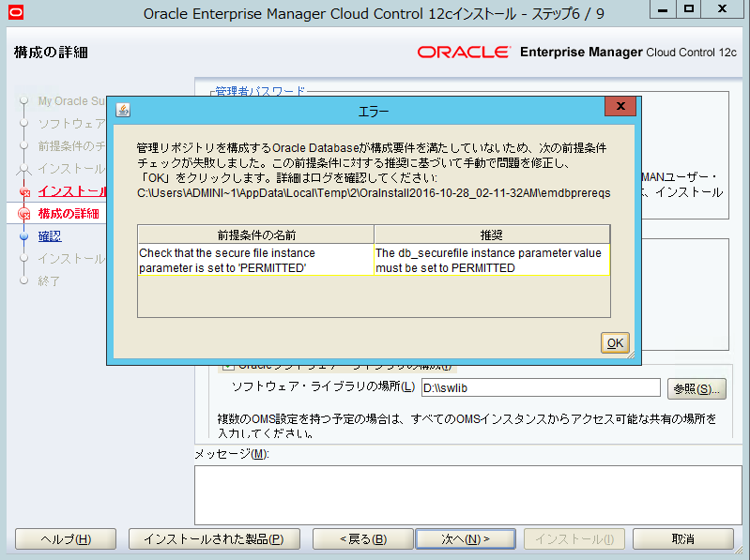
Task: Click the 参照(S)... browse button
Action: pyautogui.click(x=696, y=388)
